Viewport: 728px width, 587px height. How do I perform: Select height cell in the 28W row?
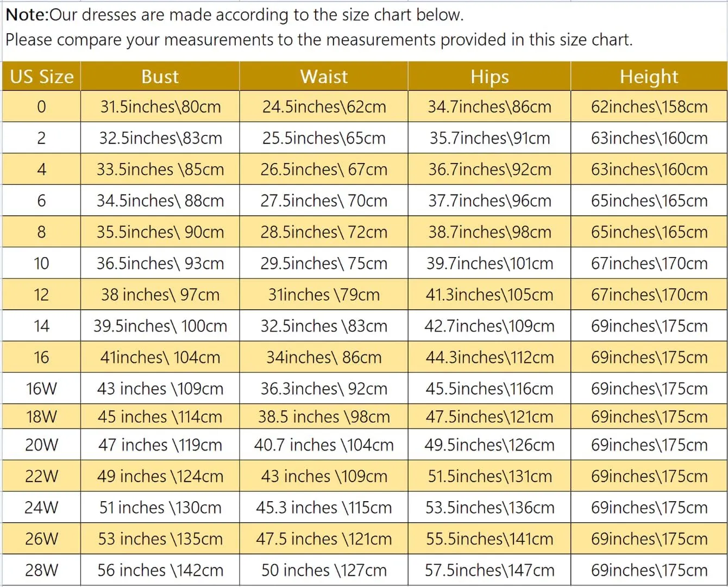[x=649, y=570]
